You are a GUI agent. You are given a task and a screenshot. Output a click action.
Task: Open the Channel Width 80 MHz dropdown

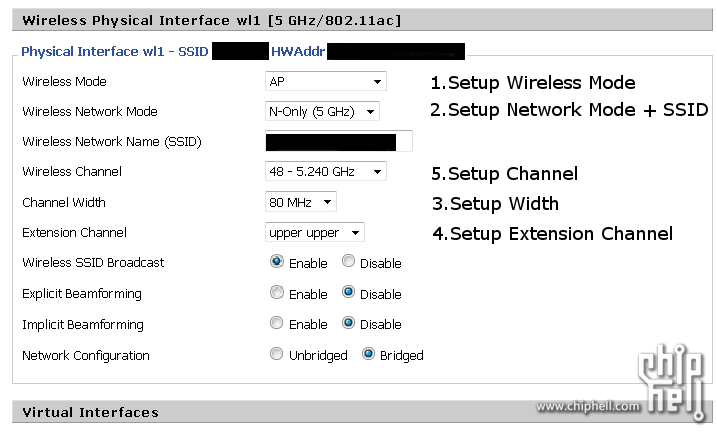300,202
